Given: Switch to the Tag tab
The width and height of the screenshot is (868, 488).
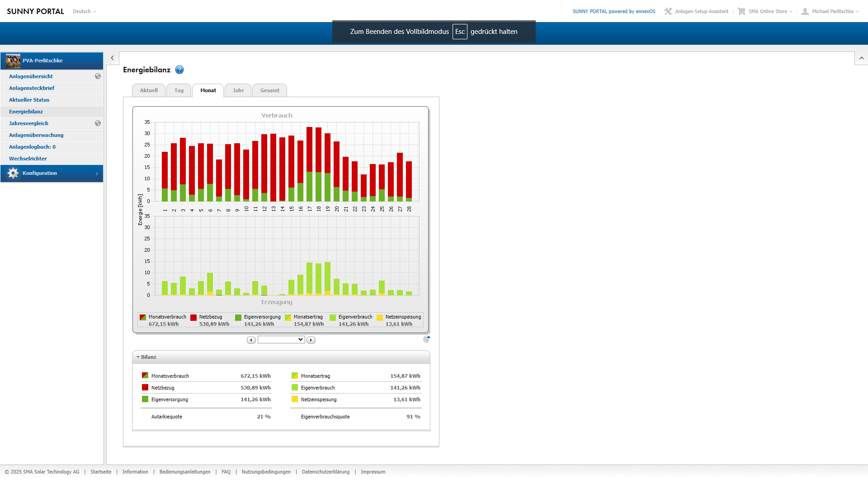Looking at the screenshot, I should [179, 90].
